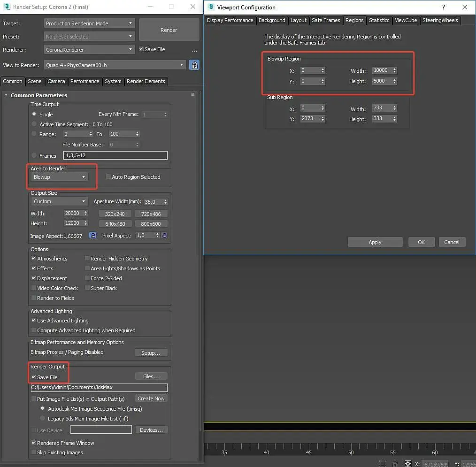This screenshot has width=476, height=467.
Task: Toggle the view-to-render lock icon
Action: click(x=194, y=65)
